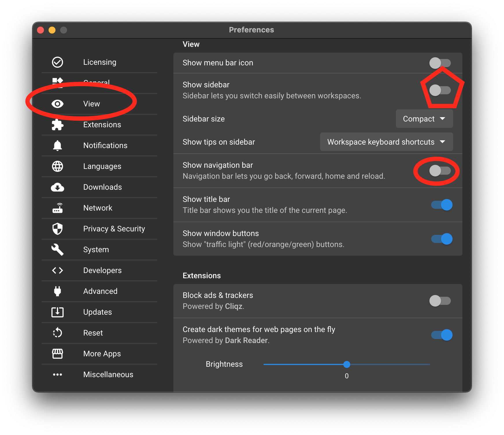Click the View eye icon

tap(58, 104)
